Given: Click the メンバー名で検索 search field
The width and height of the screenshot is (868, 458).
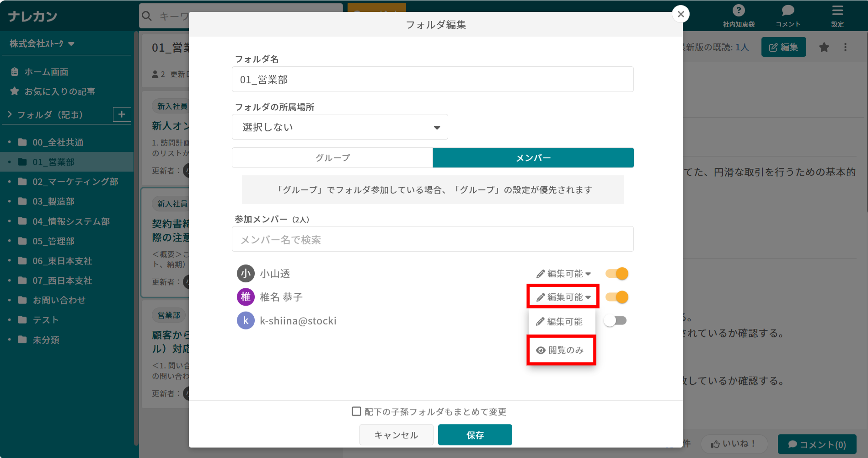Looking at the screenshot, I should (433, 239).
